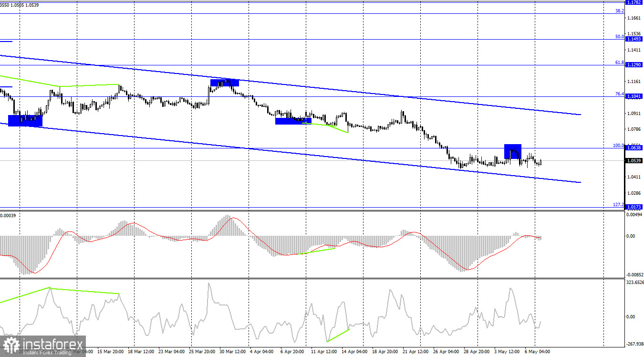Select the 127.2 Fibonacci level label
Screen dimensions: 644x357
(619, 205)
